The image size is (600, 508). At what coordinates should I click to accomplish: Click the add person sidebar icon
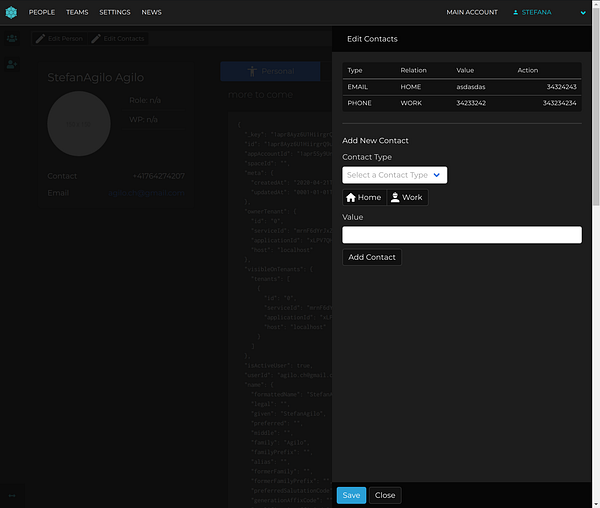click(x=11, y=64)
